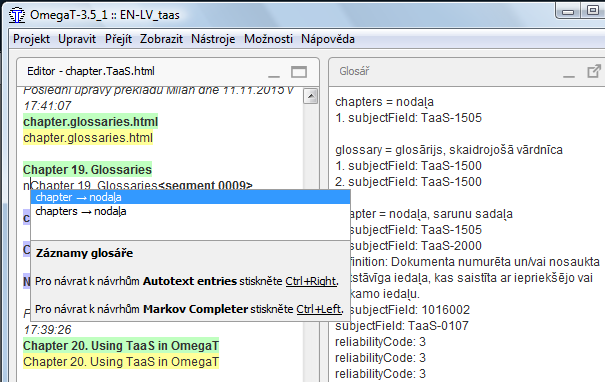Click glossary text 'nodaļa, sarunu sadaļa'
This screenshot has width=605, height=382.
click(x=451, y=214)
